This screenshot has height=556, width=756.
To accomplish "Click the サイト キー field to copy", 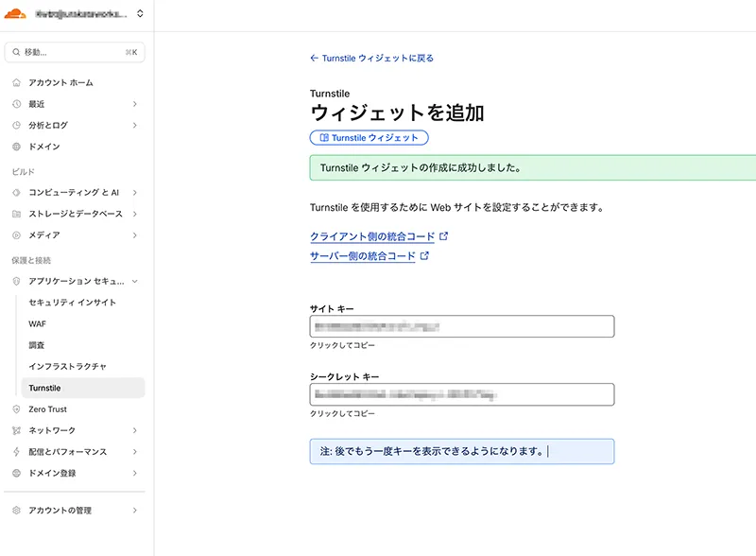I will (461, 326).
